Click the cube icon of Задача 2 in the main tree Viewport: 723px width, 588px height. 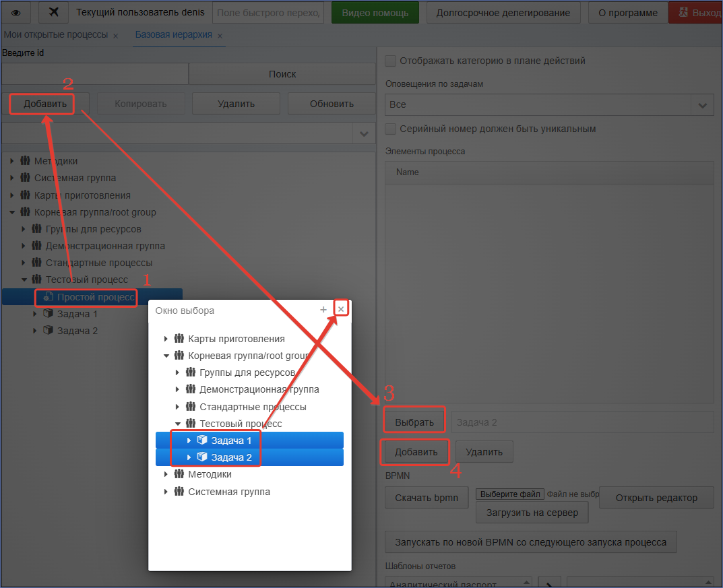(48, 331)
